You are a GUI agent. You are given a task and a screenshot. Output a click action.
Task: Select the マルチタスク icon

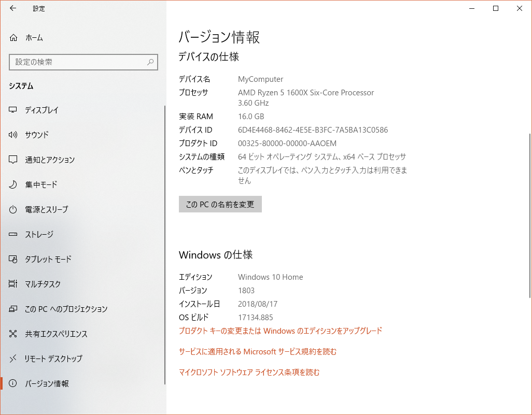[13, 284]
